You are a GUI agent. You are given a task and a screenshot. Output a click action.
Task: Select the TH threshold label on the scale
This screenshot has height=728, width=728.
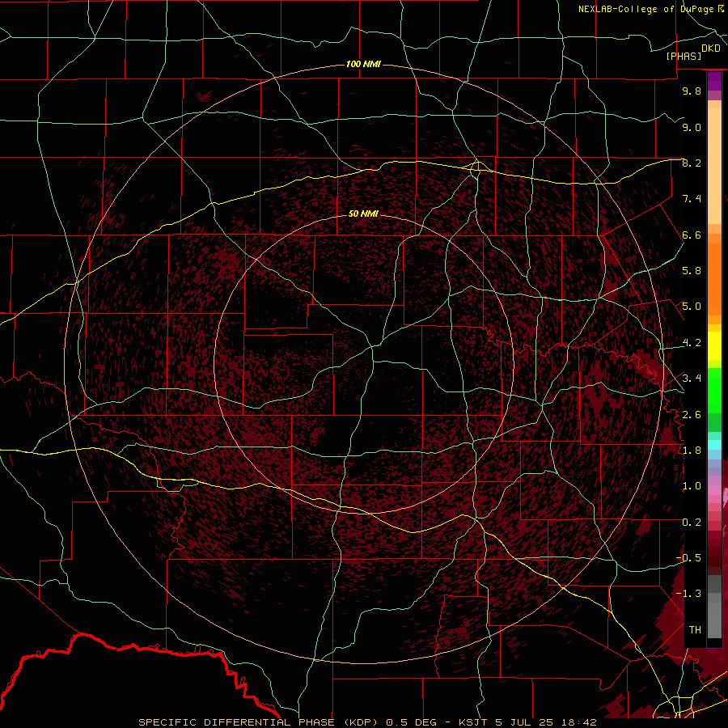tap(695, 630)
